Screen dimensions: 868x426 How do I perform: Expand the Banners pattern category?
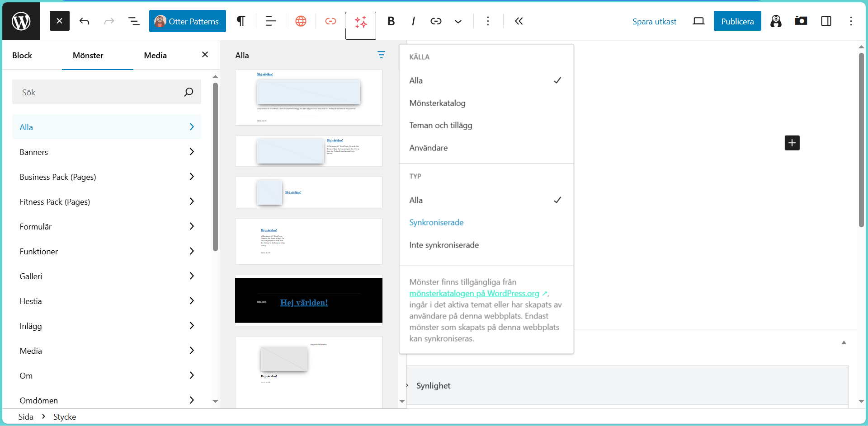(106, 152)
